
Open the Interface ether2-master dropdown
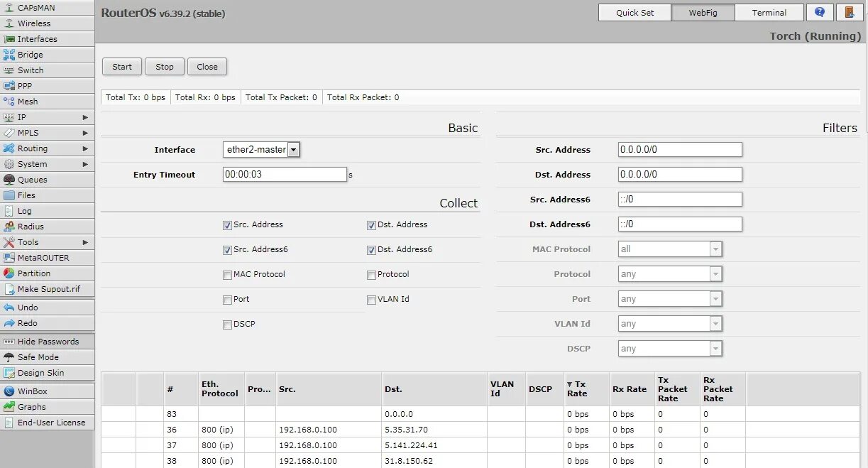(261, 149)
